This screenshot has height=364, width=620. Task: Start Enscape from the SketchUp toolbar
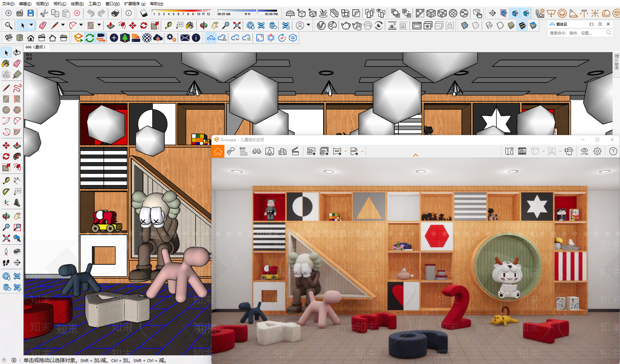point(78,38)
